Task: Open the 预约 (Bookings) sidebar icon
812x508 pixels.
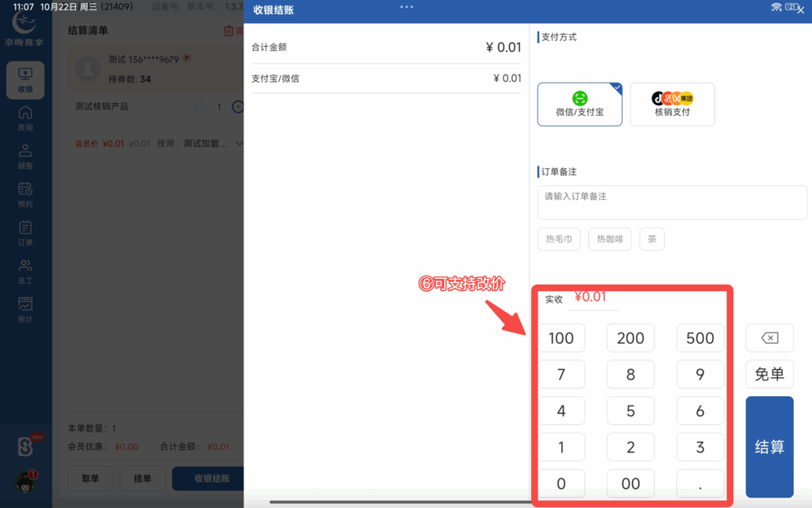Action: click(25, 193)
